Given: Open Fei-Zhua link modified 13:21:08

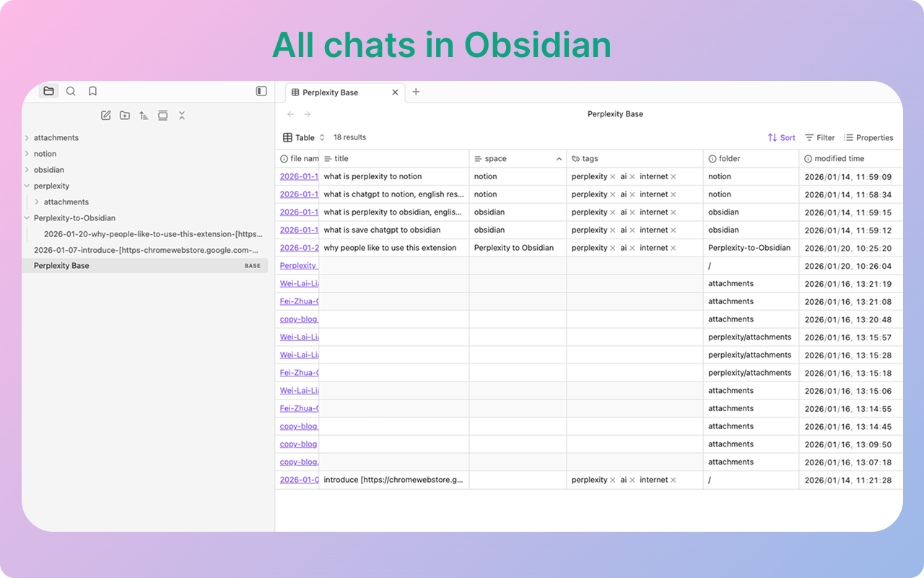Looking at the screenshot, I should 299,301.
